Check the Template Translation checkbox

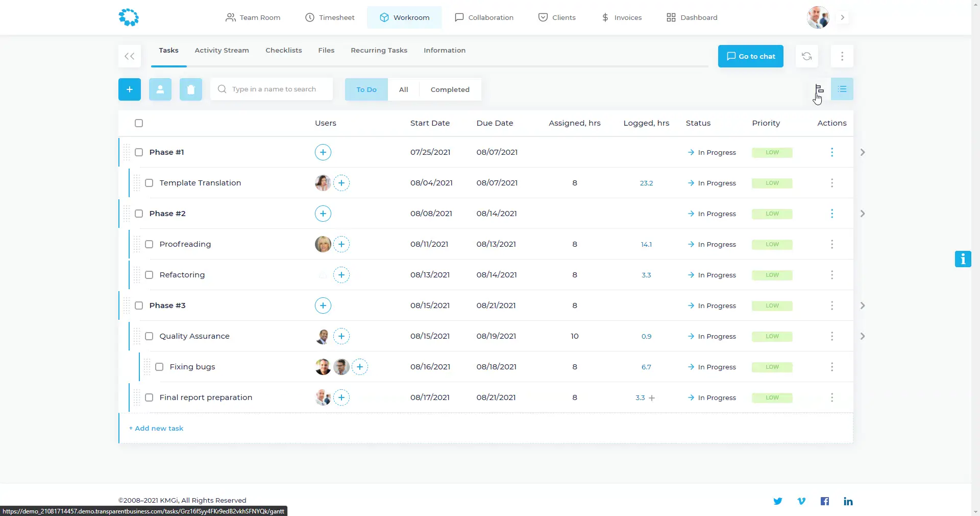(149, 183)
